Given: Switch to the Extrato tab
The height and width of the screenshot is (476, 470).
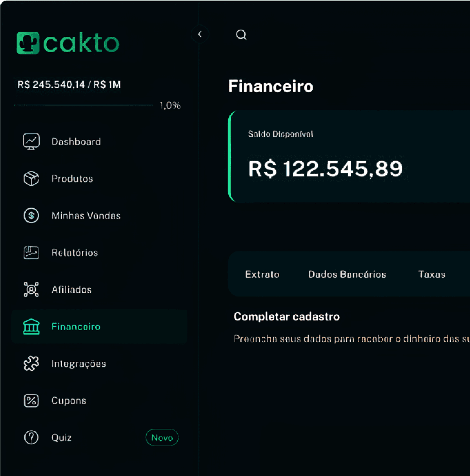Looking at the screenshot, I should [262, 274].
